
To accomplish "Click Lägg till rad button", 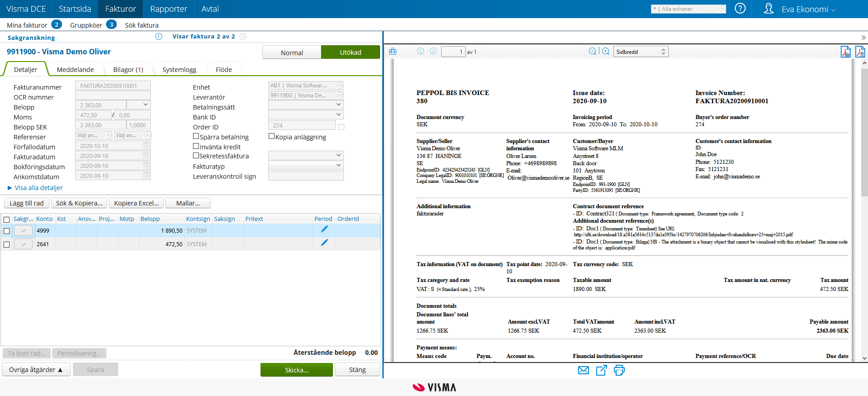I will 27,203.
